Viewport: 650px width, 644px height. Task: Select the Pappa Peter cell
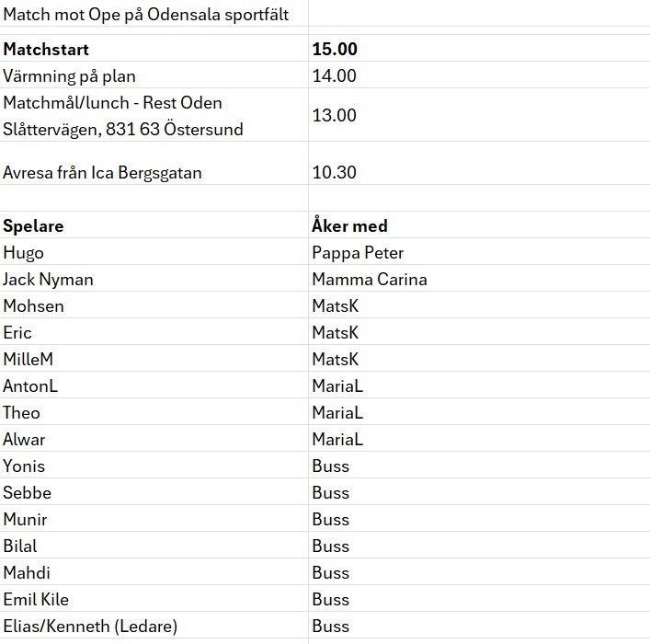479,252
